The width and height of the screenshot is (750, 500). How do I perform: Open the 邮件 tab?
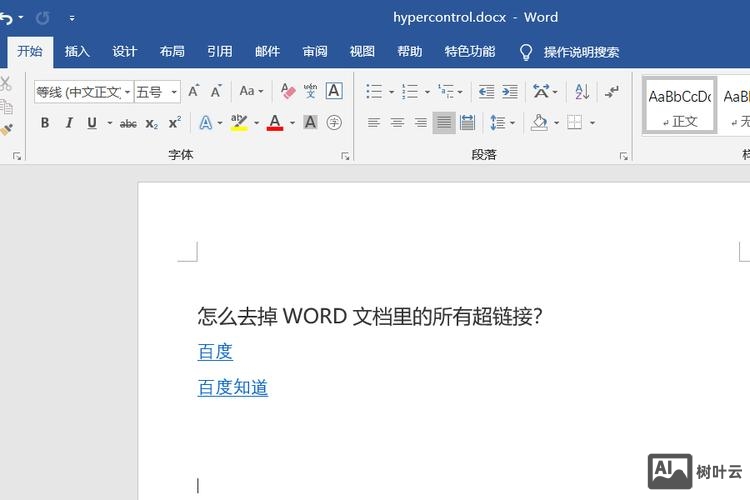tap(267, 51)
